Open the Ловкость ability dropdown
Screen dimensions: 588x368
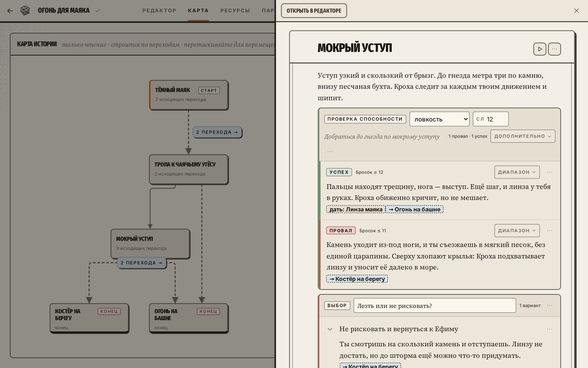[x=439, y=119]
